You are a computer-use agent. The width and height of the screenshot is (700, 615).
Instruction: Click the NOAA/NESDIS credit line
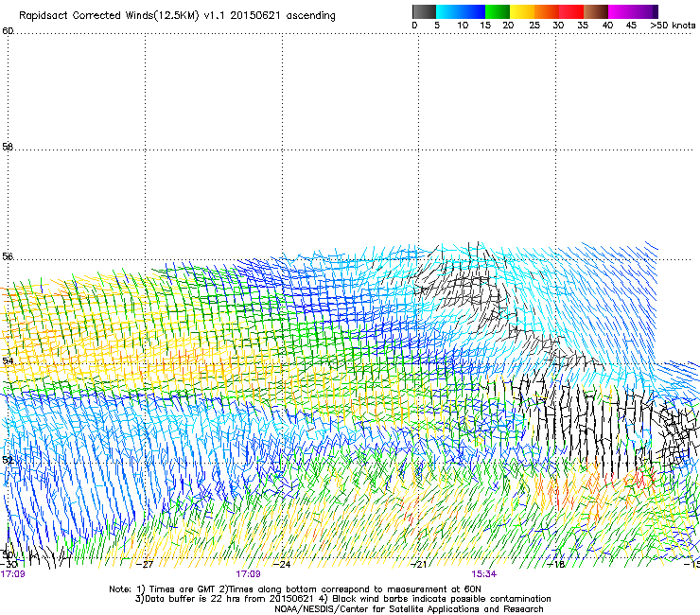pyautogui.click(x=409, y=609)
